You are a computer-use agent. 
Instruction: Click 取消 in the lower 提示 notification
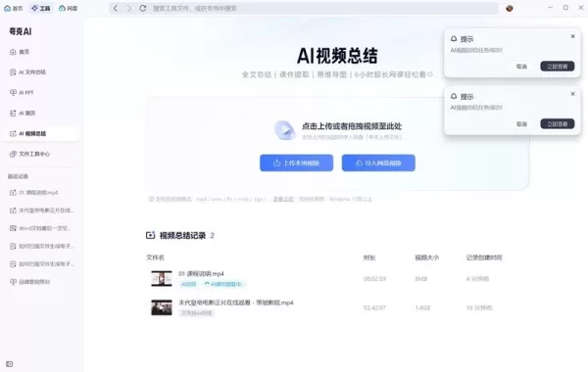click(x=521, y=124)
